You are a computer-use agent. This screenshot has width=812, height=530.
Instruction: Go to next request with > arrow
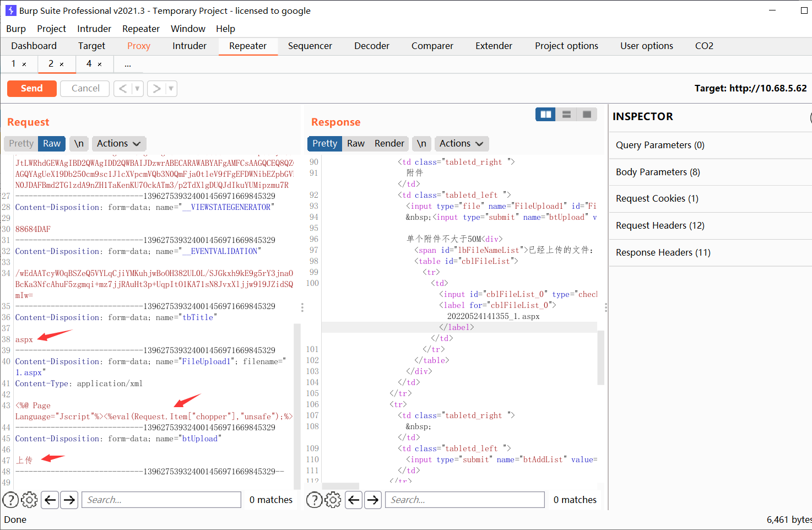click(156, 88)
